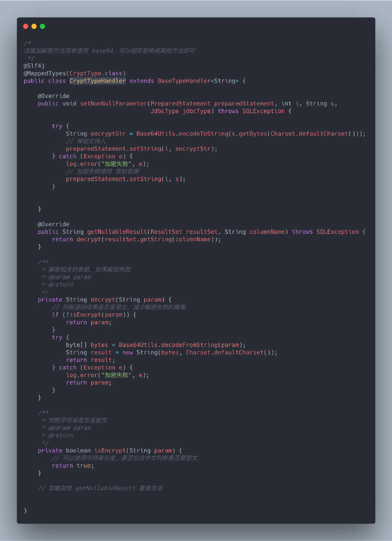Click the extends keyword
Image resolution: width=392 pixels, height=541 pixels.
[x=142, y=81]
